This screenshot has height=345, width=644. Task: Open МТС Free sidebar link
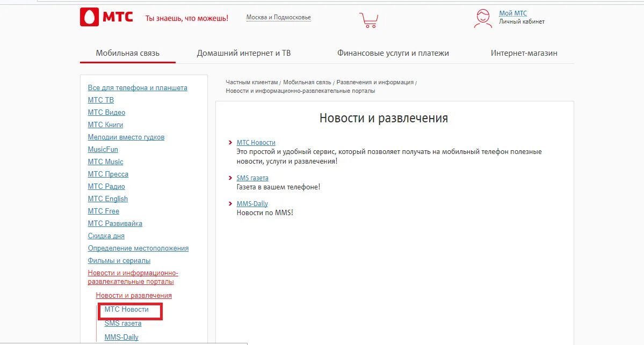click(104, 211)
